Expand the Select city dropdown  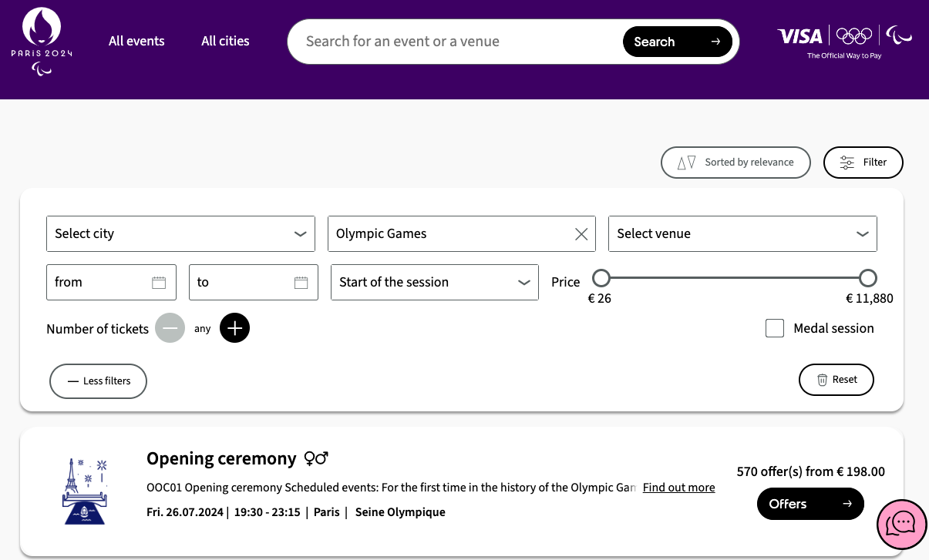pyautogui.click(x=180, y=234)
